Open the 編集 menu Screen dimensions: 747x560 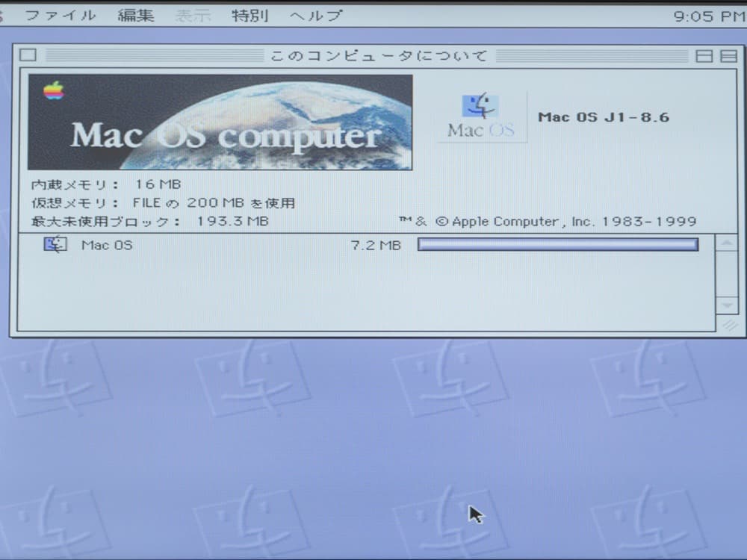[135, 14]
